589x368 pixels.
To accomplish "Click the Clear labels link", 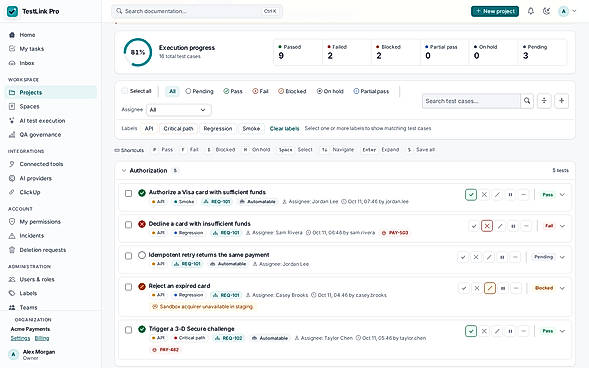I will click(x=284, y=128).
